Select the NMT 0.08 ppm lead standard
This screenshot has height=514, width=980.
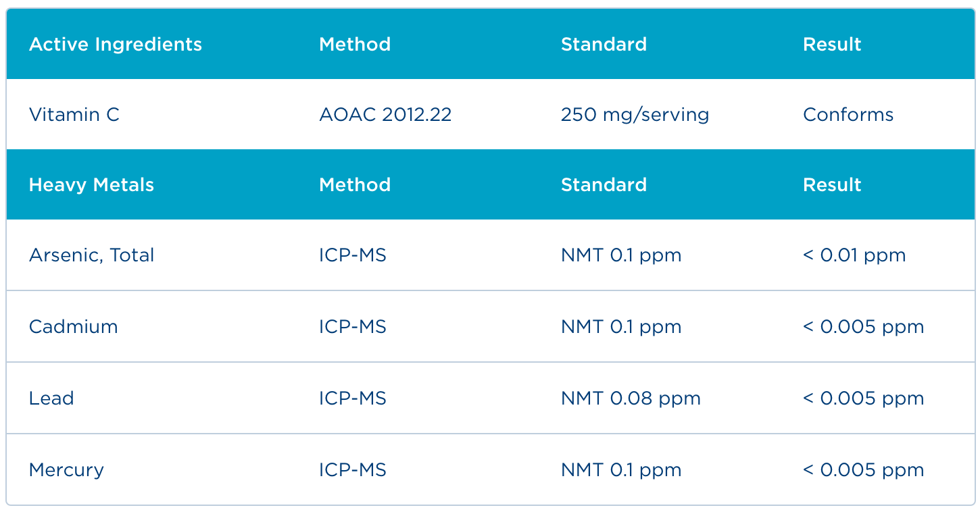coord(631,399)
